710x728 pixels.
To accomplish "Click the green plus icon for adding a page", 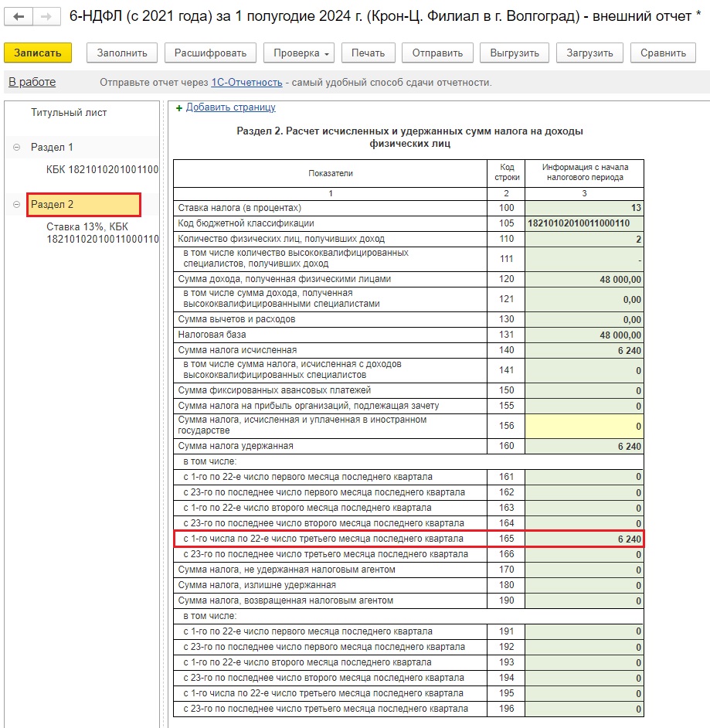I will [179, 108].
